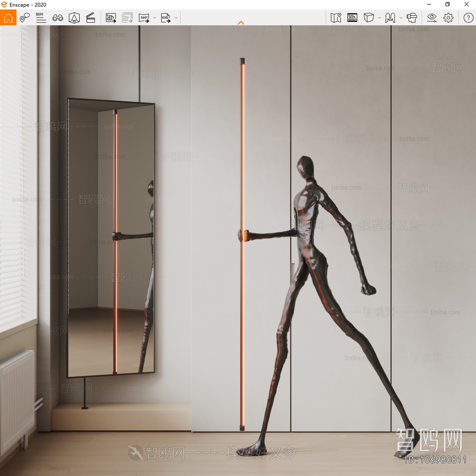Open Visual Settings eye icon
Viewport: 476px width, 476px height.
432,18
